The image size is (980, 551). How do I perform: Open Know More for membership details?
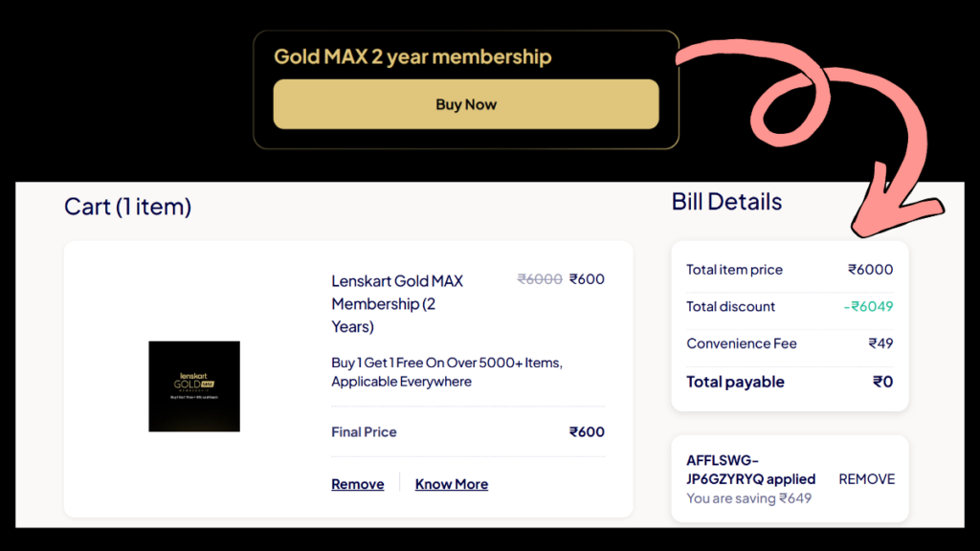click(x=451, y=484)
